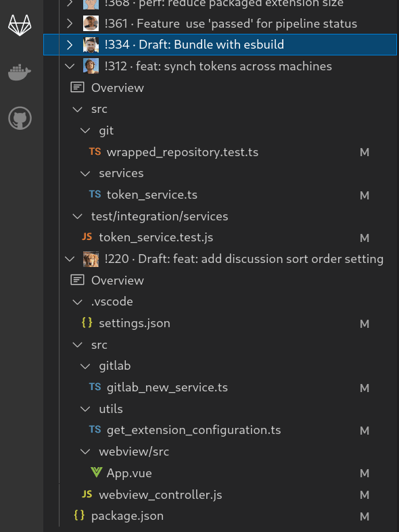This screenshot has width=399, height=532.
Task: Collapse the services folder chevron
Action: pos(85,174)
